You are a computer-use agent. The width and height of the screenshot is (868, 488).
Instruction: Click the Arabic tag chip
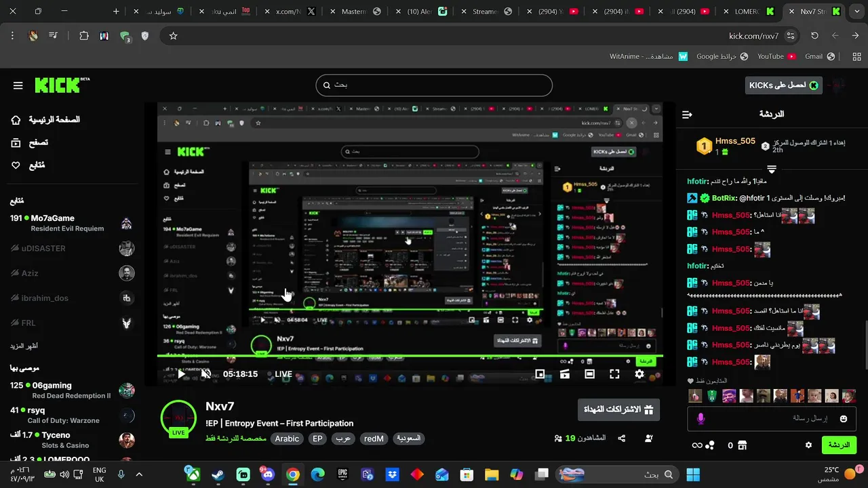coord(287,439)
